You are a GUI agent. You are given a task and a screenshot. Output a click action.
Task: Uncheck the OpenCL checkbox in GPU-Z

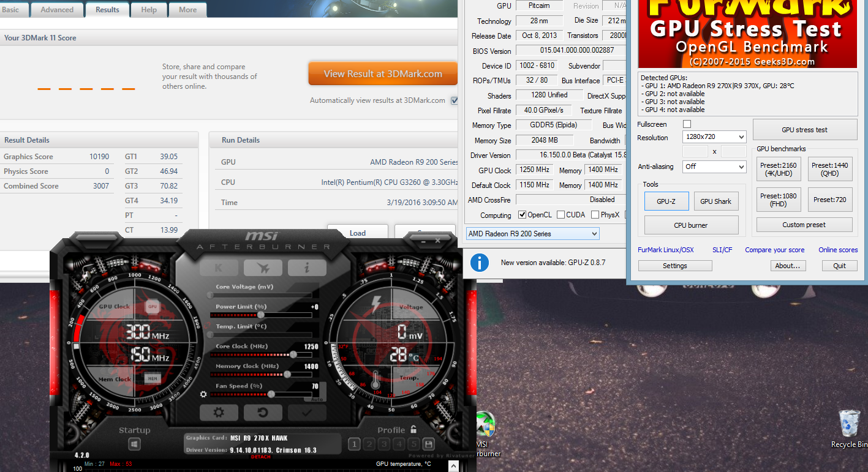point(522,215)
